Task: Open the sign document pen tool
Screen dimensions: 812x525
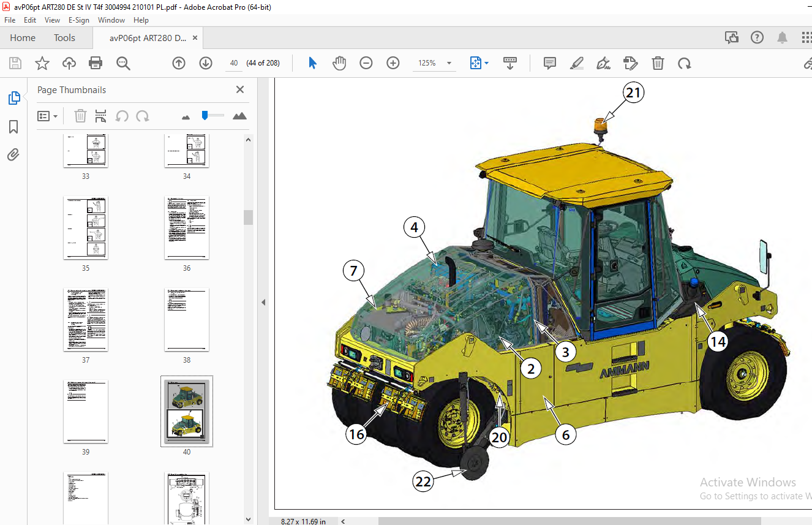Action: click(604, 63)
